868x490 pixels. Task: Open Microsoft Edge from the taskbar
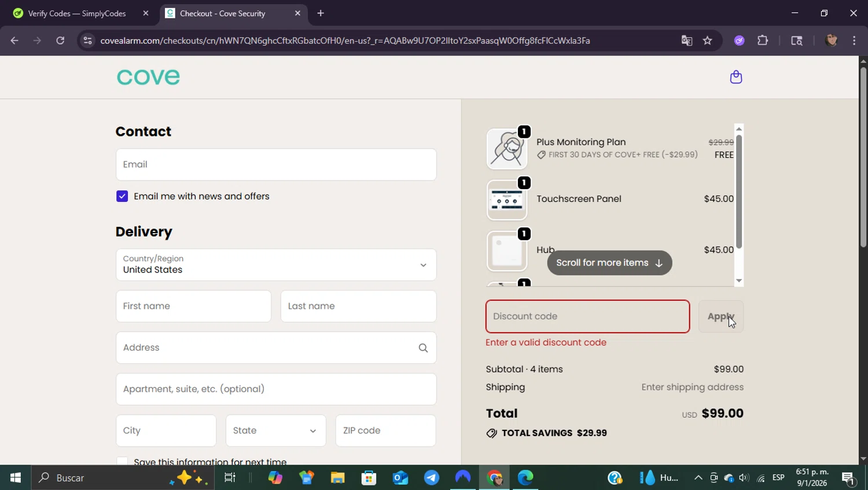[525, 478]
